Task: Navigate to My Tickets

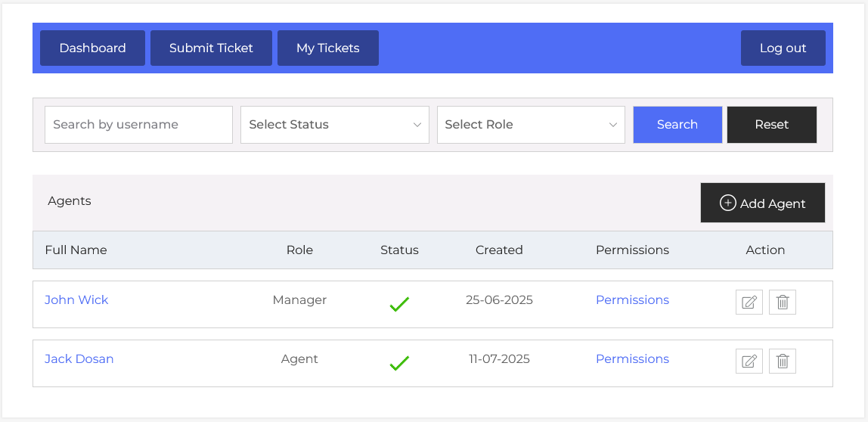Action: click(x=327, y=48)
